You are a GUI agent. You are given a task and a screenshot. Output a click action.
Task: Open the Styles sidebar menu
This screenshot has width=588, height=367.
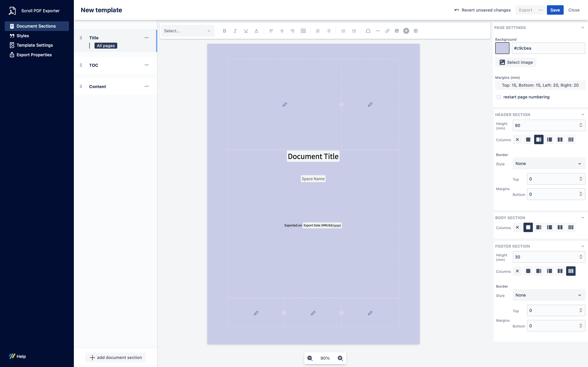[23, 36]
